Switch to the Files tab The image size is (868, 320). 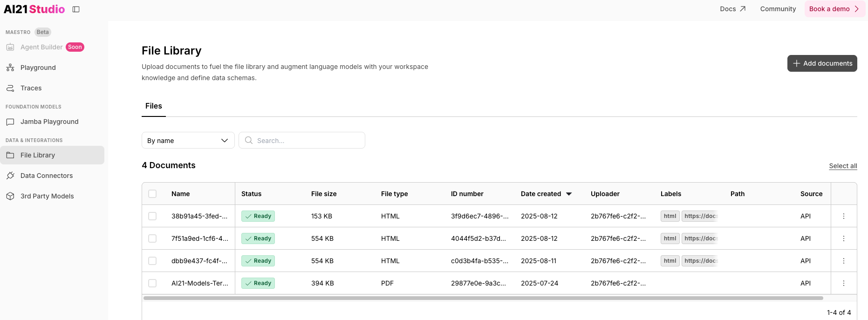(x=154, y=106)
